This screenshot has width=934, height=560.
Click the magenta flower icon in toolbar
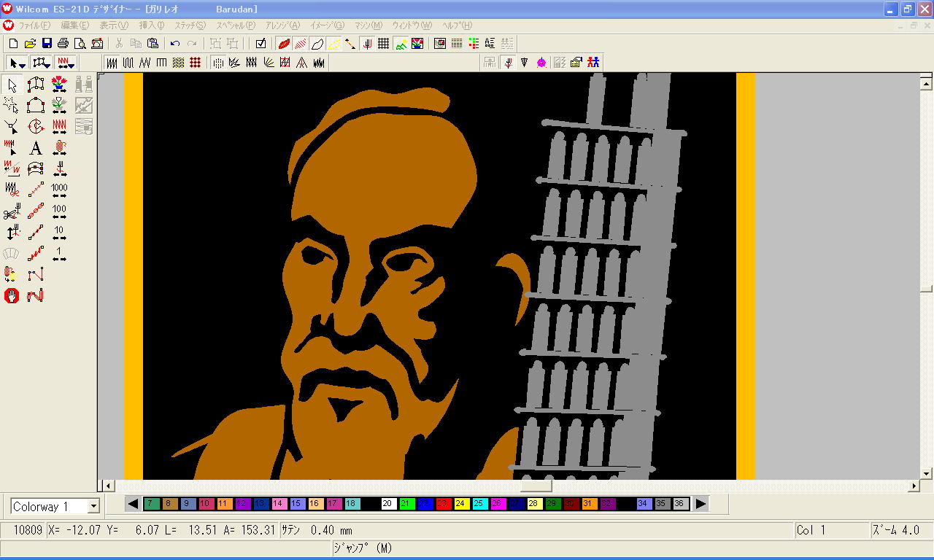click(541, 63)
